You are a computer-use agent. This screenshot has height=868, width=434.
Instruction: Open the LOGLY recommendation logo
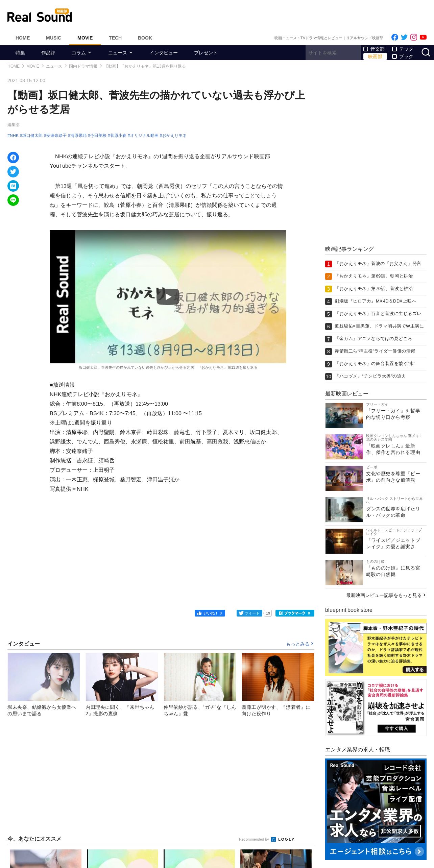click(283, 839)
